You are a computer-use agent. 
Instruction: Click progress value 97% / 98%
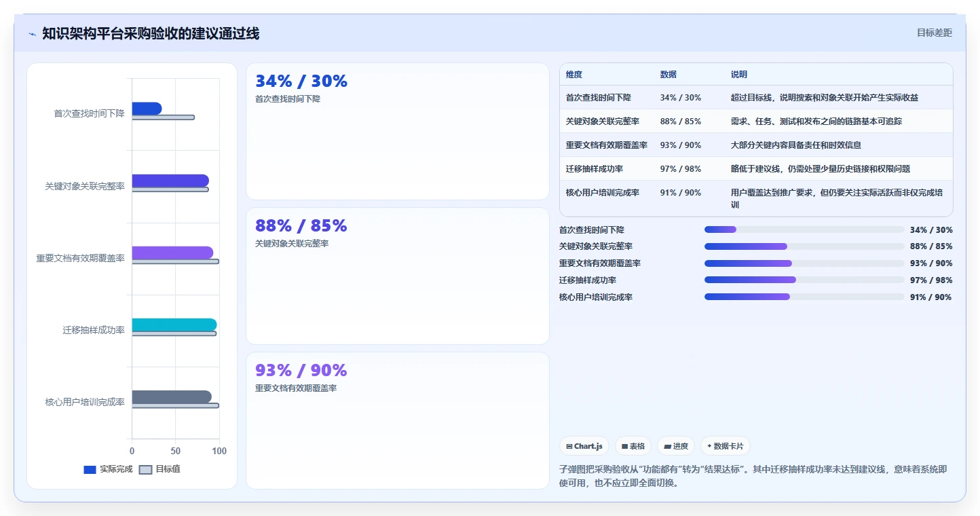[x=931, y=280]
